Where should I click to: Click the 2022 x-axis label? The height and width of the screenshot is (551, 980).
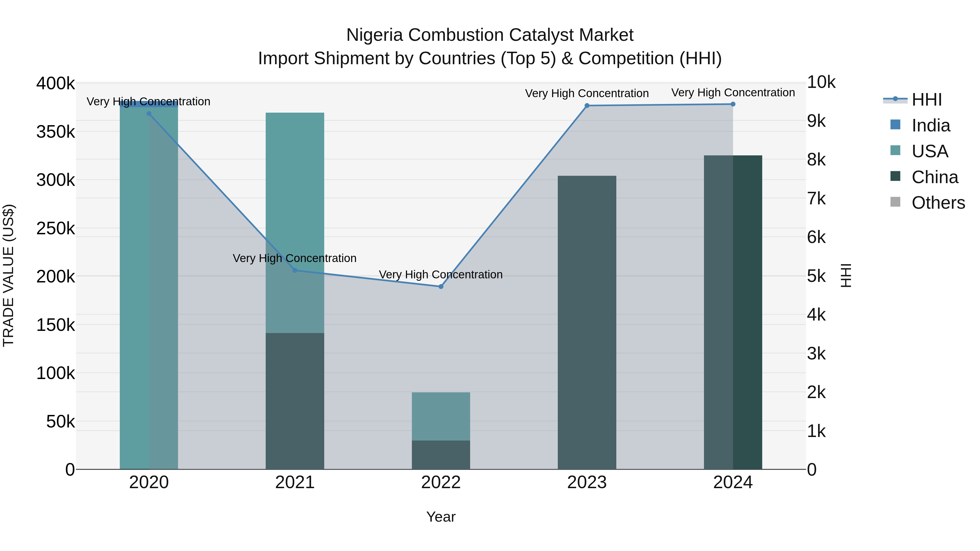click(441, 482)
